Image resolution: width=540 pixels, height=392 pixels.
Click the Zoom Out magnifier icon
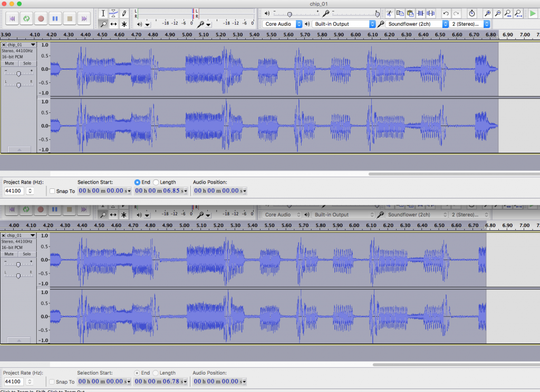pyautogui.click(x=498, y=13)
